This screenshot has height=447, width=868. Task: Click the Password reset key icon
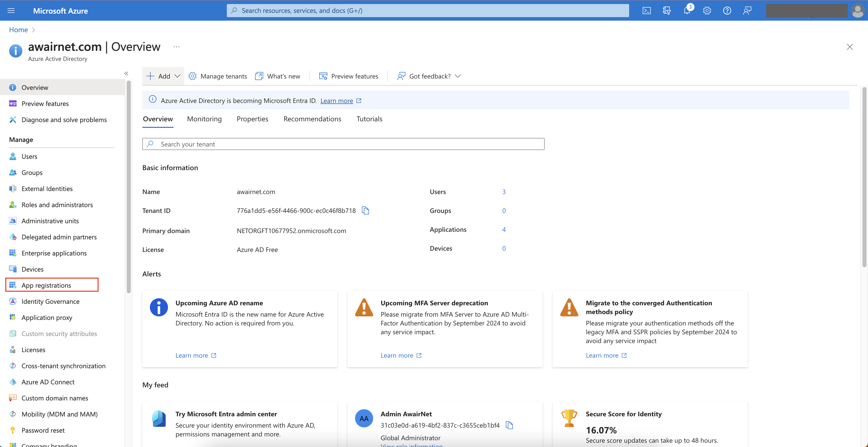(x=13, y=430)
